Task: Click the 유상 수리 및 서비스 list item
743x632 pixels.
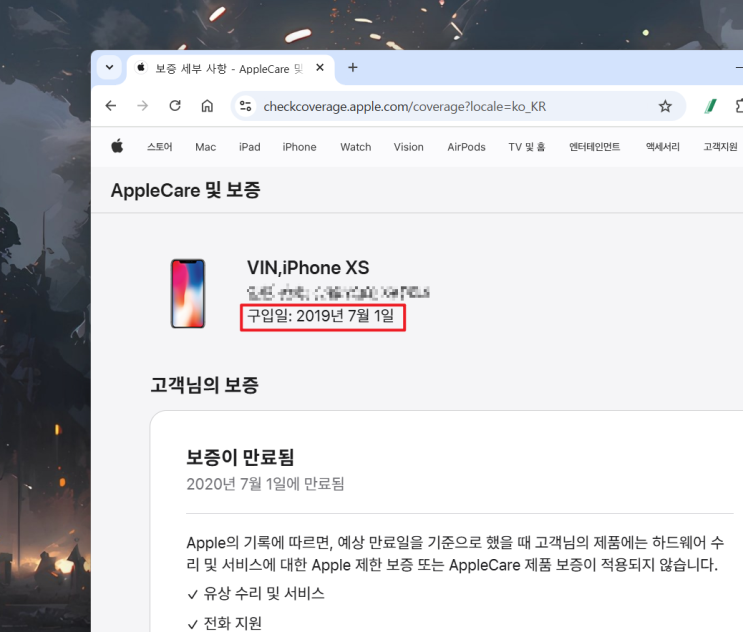Action: pos(264,593)
